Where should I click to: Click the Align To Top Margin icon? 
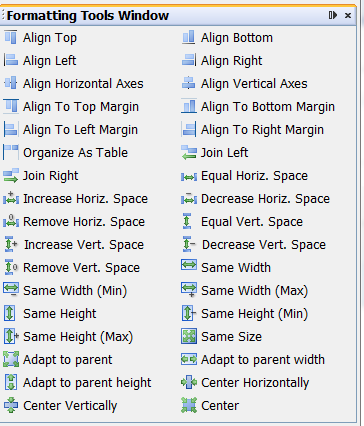(x=11, y=106)
